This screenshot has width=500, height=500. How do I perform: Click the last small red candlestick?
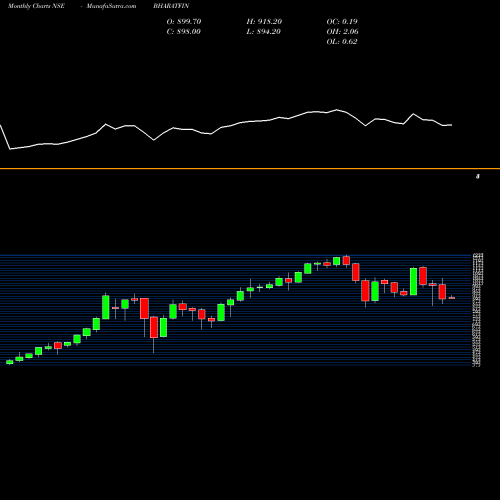pos(452,298)
